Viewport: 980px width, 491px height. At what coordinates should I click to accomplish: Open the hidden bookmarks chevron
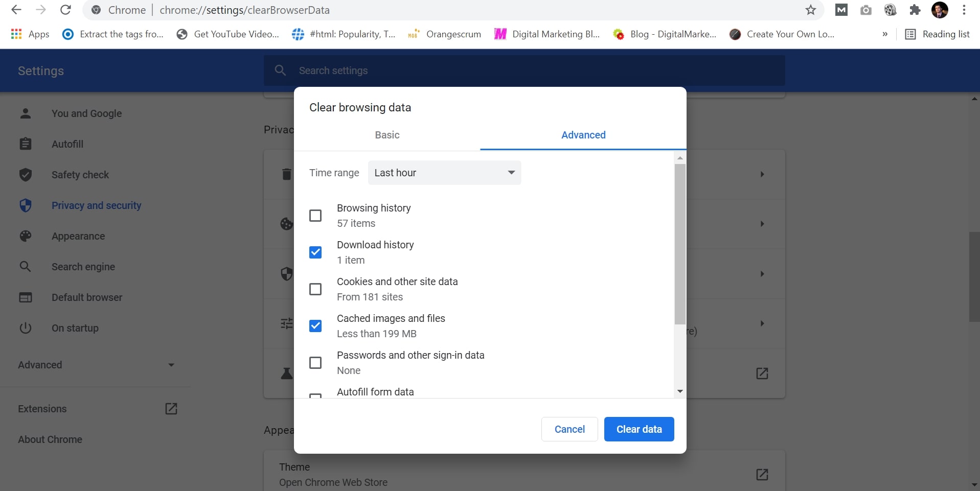(x=885, y=34)
